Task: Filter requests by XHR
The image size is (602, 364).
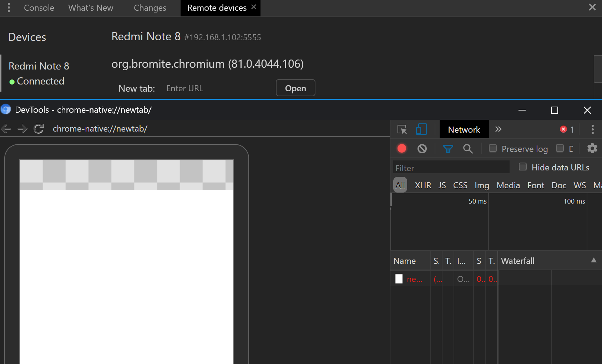Action: [x=423, y=185]
